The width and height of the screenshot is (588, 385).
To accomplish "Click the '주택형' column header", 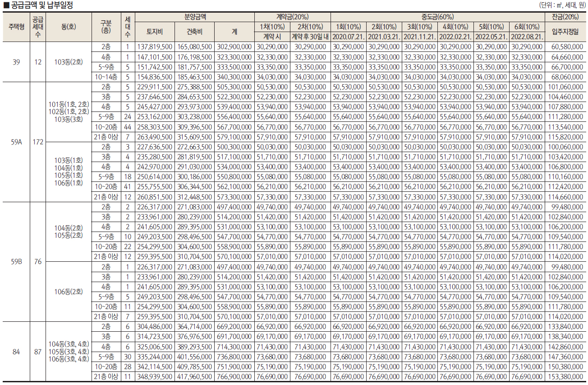I will coord(17,27).
